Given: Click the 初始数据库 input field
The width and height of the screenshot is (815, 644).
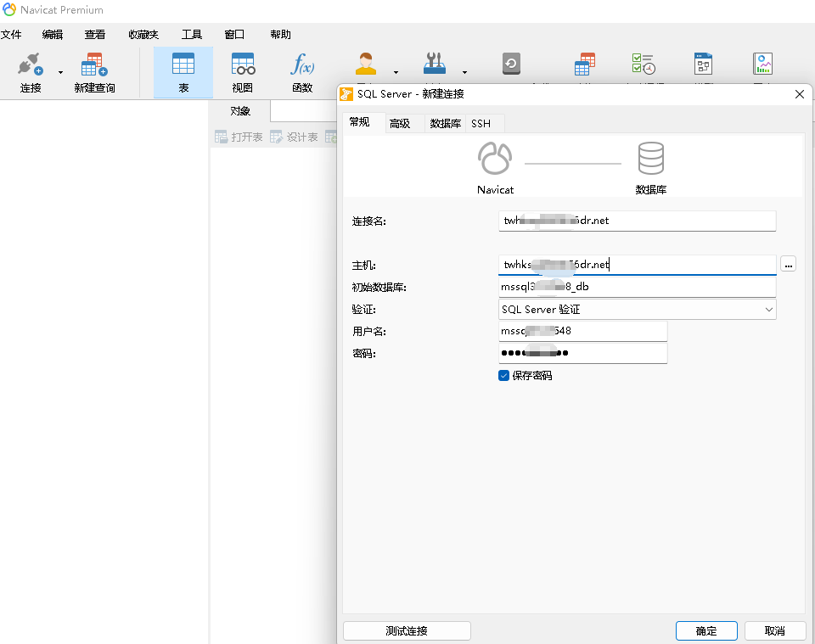Looking at the screenshot, I should 638,287.
